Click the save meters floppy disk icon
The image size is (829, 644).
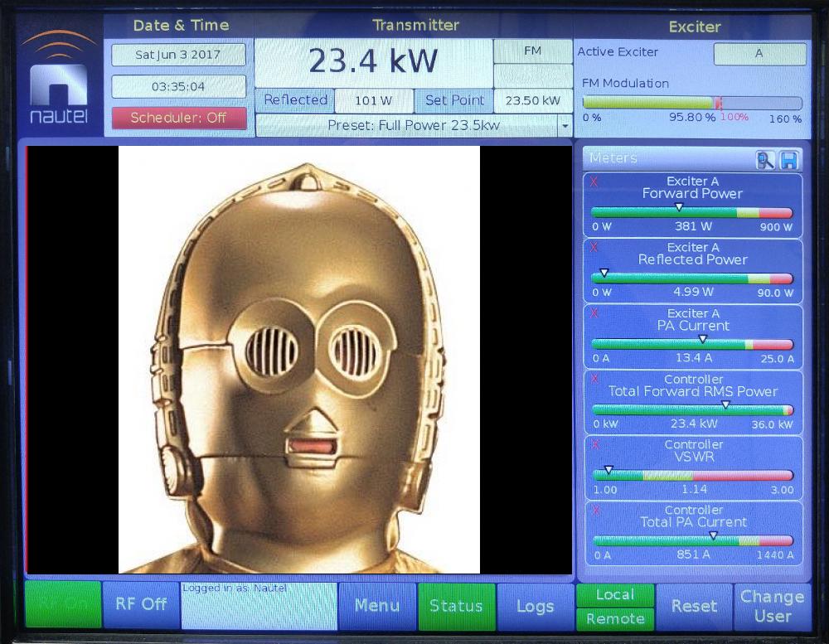point(788,160)
